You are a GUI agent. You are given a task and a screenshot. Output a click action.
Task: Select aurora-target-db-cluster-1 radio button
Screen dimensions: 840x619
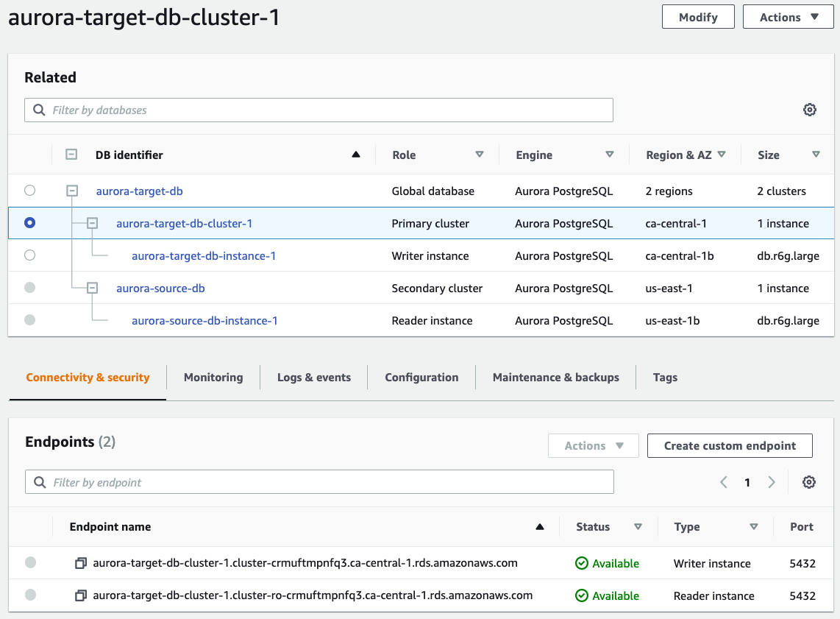coord(29,223)
